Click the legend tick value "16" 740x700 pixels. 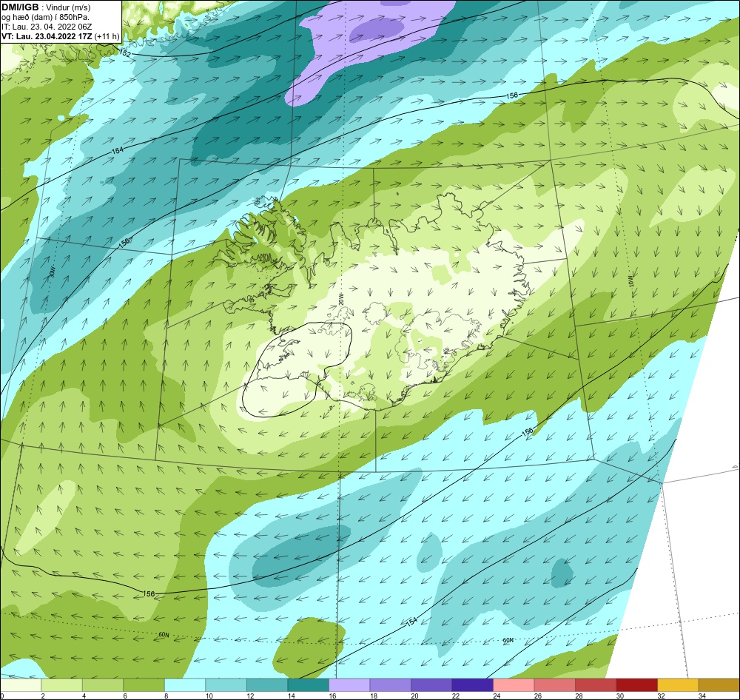(x=332, y=696)
